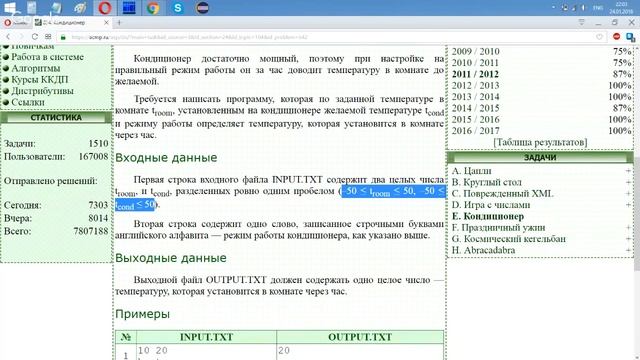
Task: Reload the current page
Action: pos(35,37)
